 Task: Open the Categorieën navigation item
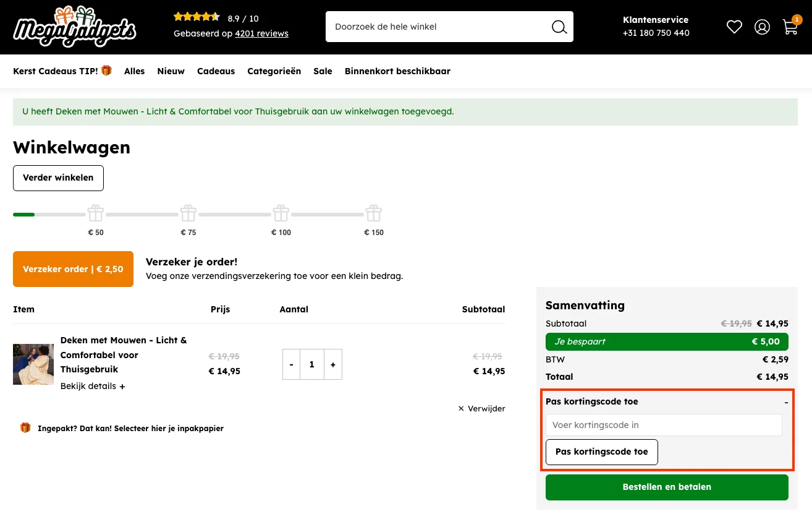click(274, 71)
